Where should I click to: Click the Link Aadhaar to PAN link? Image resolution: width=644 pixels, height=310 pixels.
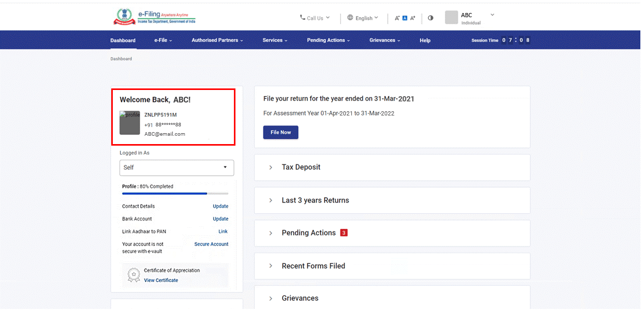pos(222,231)
